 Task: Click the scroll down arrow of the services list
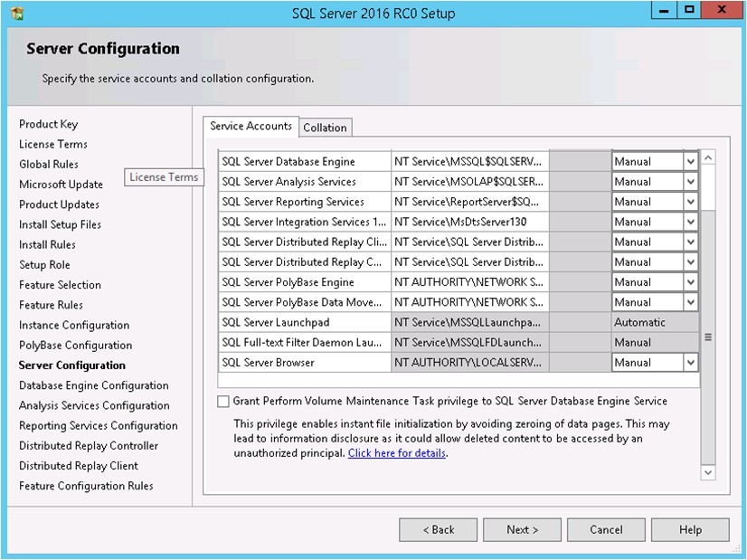708,472
